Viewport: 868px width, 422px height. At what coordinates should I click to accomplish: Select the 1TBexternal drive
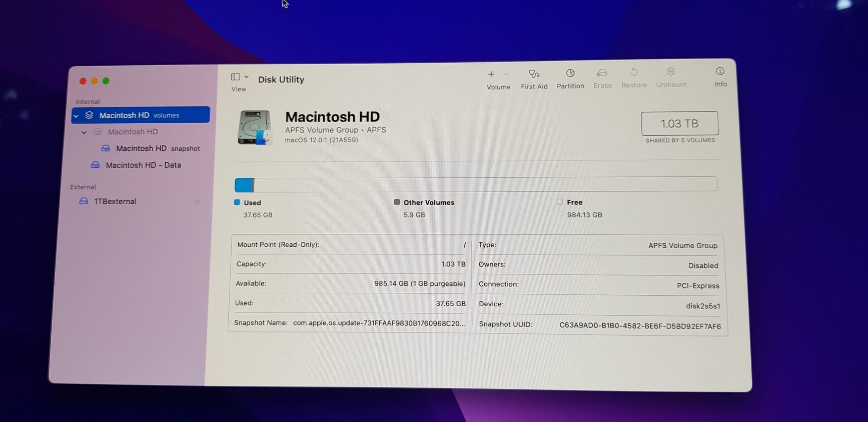115,201
